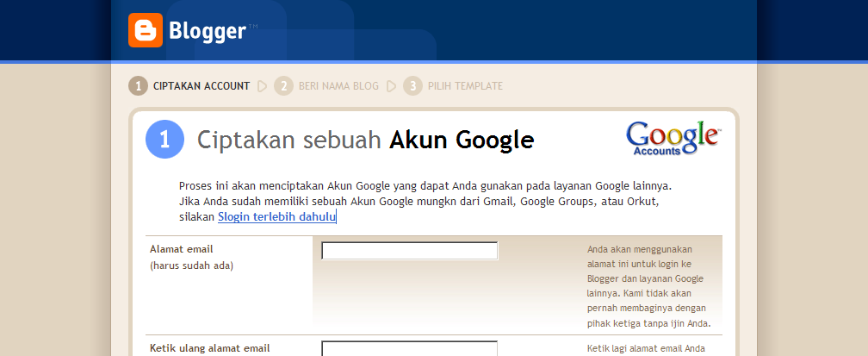
Task: Focus the Alamat email input field
Action: pyautogui.click(x=410, y=251)
